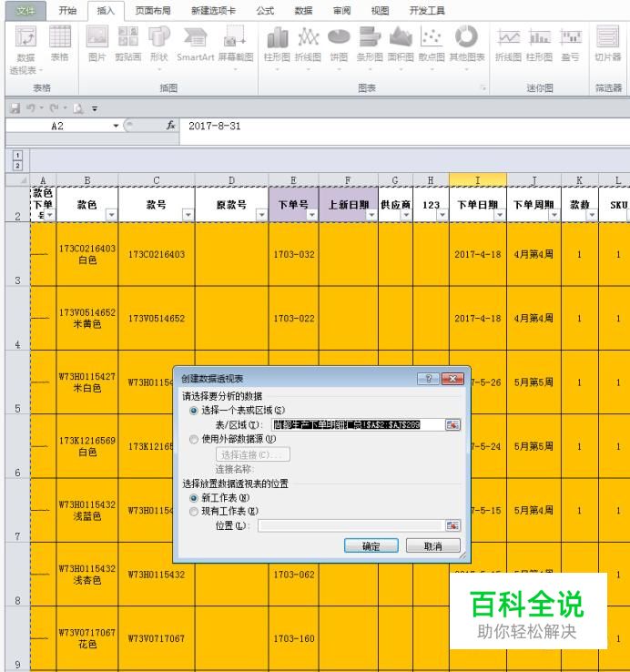630x672 pixels.
Task: Click the 表/区域 range input field
Action: click(x=359, y=424)
